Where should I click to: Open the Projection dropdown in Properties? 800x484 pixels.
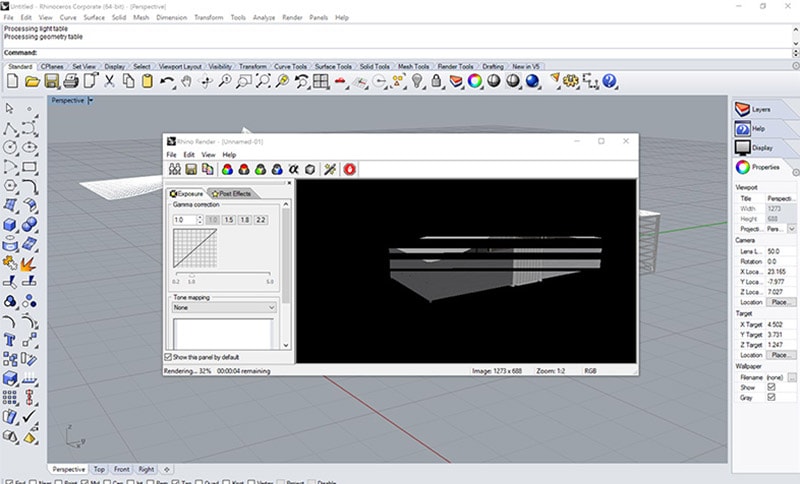click(791, 229)
